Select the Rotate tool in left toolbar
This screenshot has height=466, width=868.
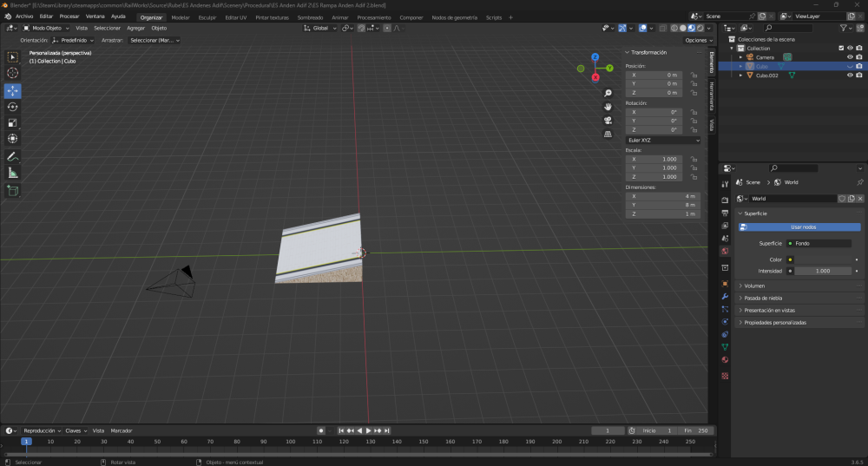tap(13, 107)
